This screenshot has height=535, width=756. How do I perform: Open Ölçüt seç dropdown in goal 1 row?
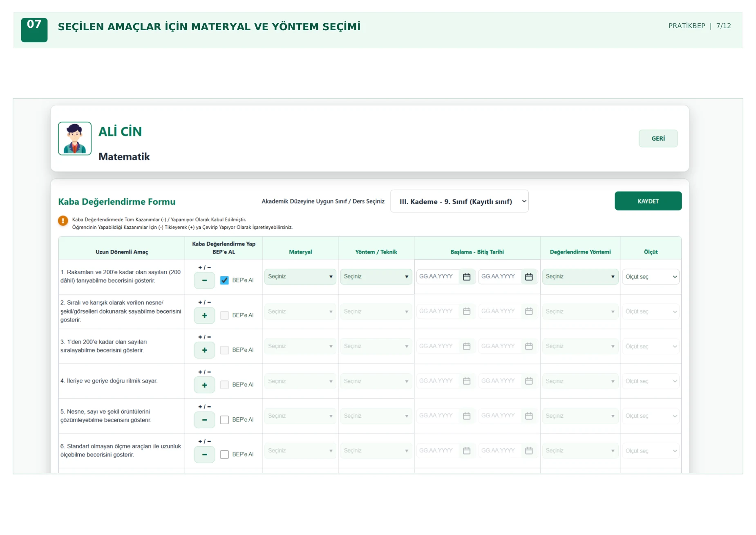tap(651, 277)
